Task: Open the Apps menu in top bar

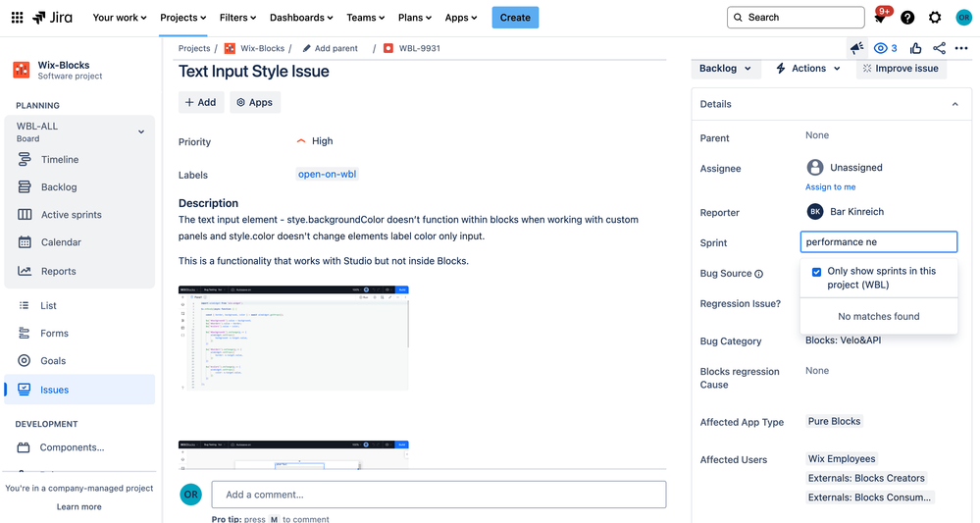Action: coord(461,18)
